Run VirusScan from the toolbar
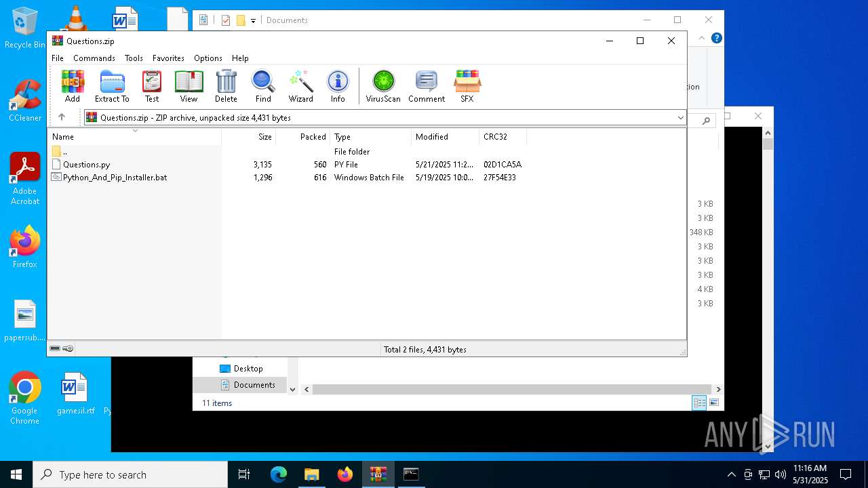This screenshot has width=868, height=488. click(383, 86)
